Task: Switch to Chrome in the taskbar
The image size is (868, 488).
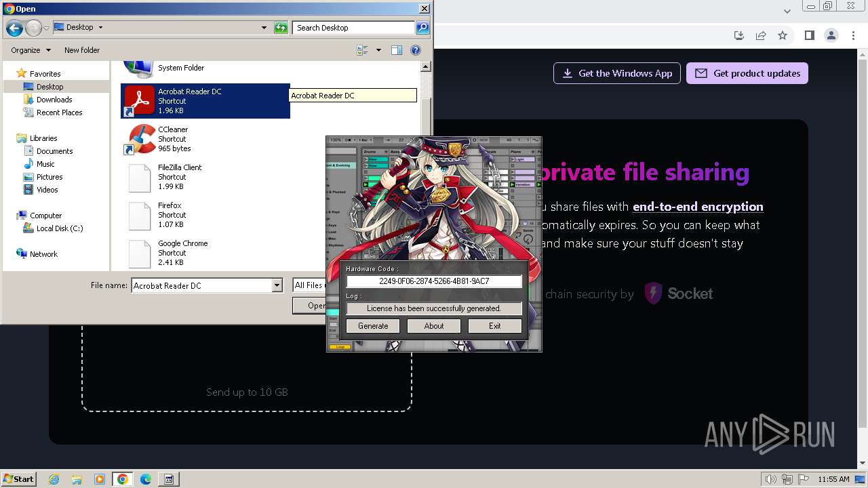Action: tap(123, 479)
